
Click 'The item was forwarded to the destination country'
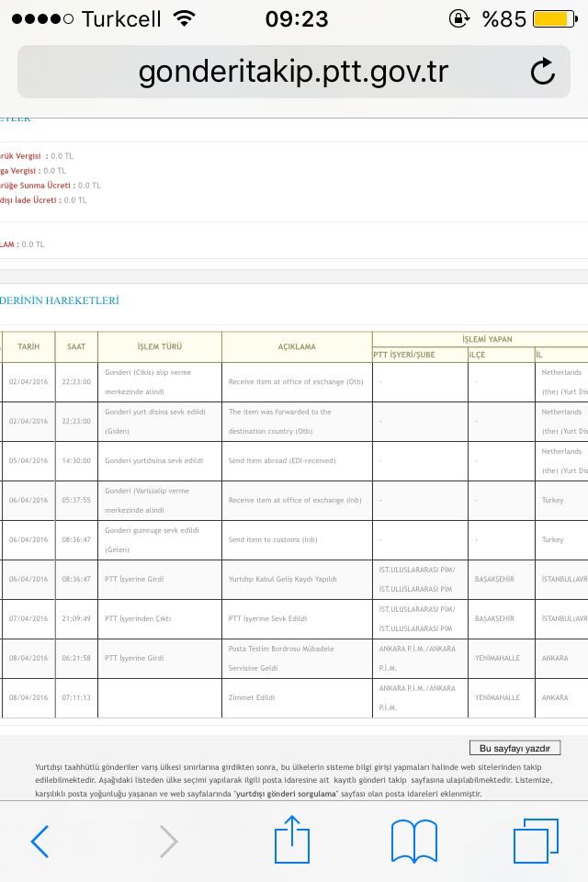click(x=297, y=422)
